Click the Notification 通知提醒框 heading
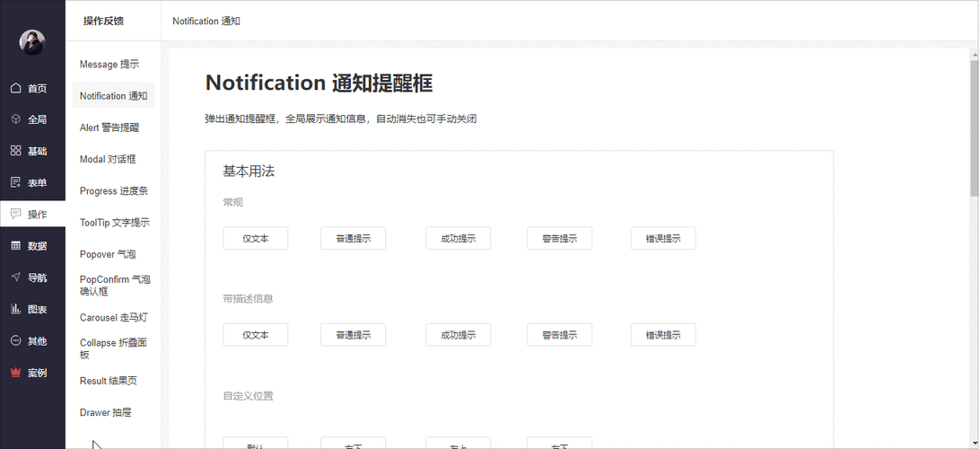The width and height of the screenshot is (980, 449). pos(319,83)
